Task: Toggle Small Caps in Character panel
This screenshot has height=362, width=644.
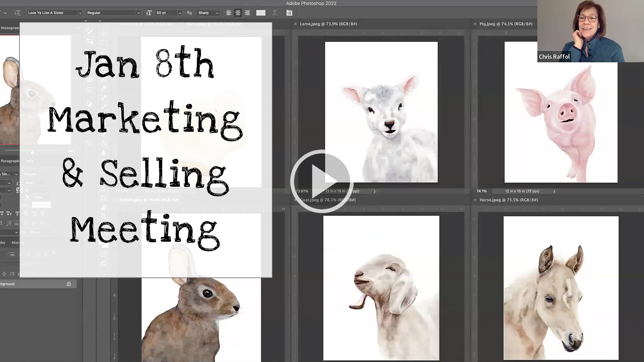Action: click(x=9, y=214)
